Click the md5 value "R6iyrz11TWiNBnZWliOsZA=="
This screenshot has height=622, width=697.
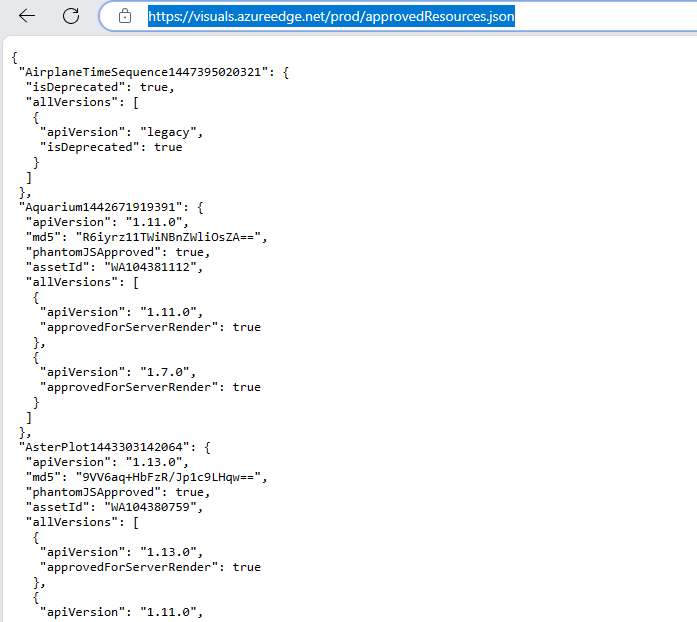pyautogui.click(x=168, y=237)
